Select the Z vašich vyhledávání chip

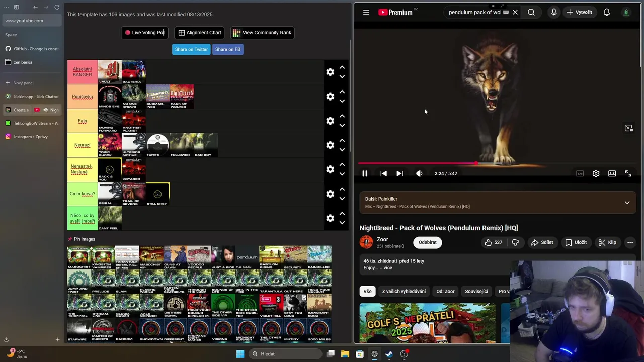point(404,291)
